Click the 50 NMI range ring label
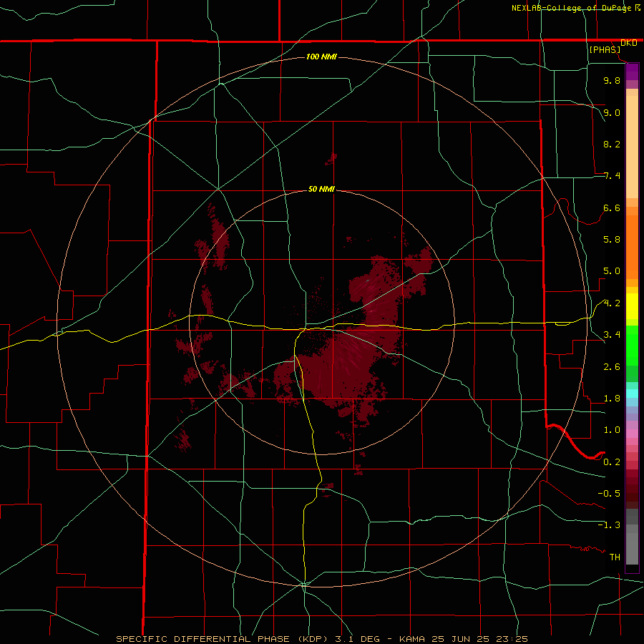644x644 pixels. point(321,189)
